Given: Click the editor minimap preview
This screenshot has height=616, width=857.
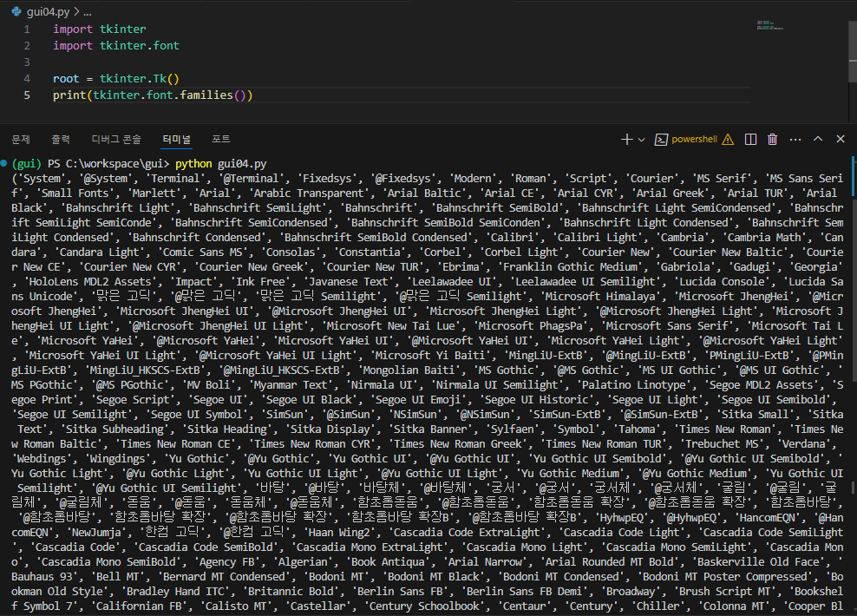Looking at the screenshot, I should pos(770,25).
